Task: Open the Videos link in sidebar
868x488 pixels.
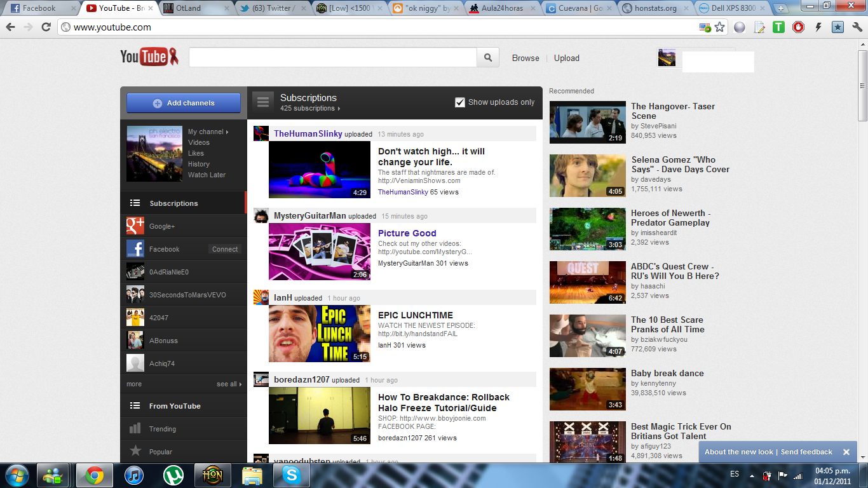Action: pyautogui.click(x=199, y=142)
